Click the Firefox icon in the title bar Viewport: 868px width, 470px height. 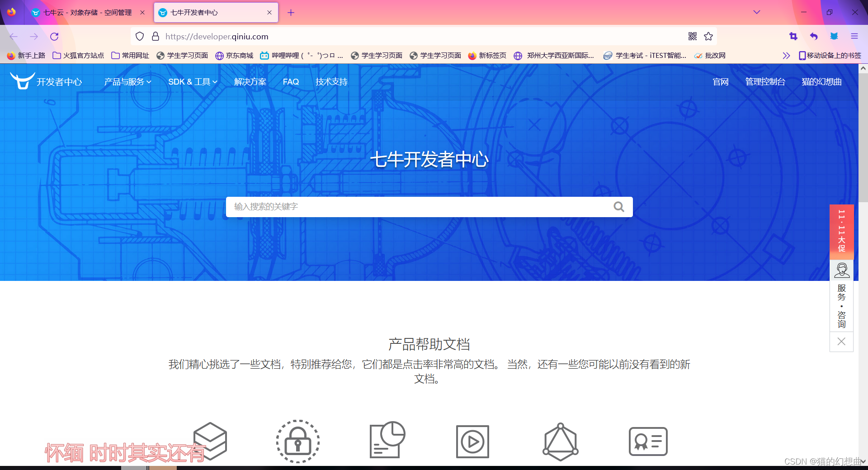(12, 12)
